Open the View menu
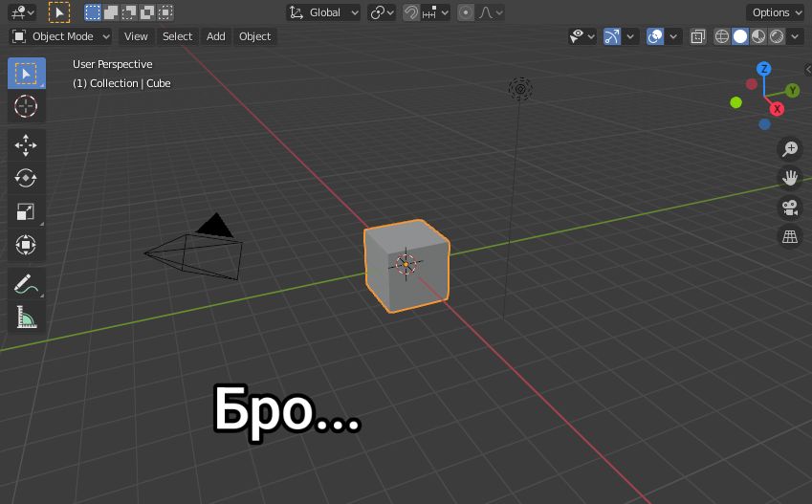 136,36
